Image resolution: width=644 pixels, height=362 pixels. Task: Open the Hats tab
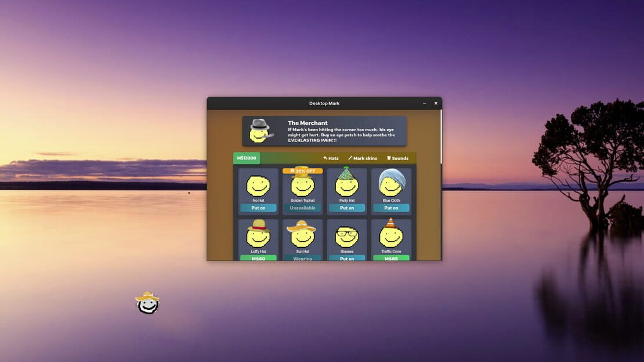tap(331, 158)
